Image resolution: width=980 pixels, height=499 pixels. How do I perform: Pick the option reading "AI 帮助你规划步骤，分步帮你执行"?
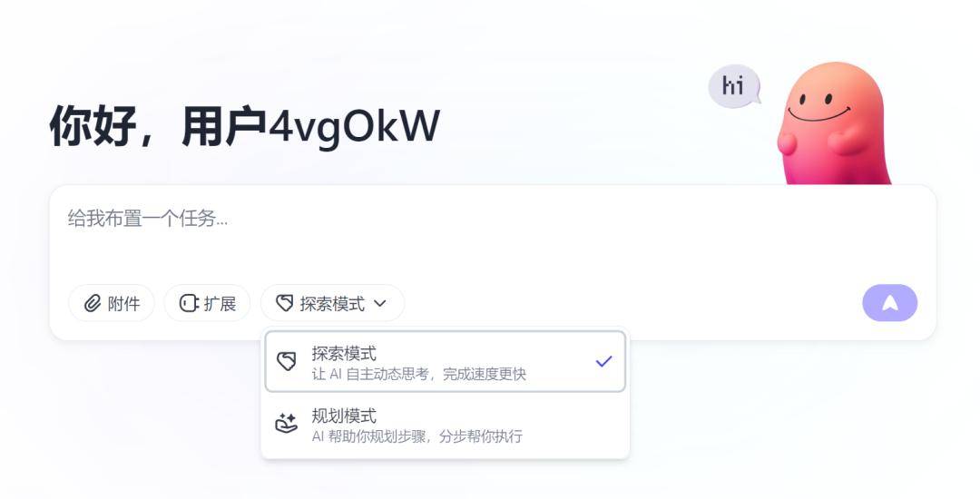pos(416,436)
